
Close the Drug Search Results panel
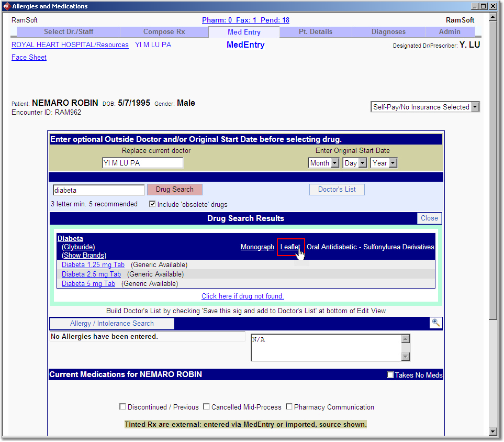[x=429, y=218]
